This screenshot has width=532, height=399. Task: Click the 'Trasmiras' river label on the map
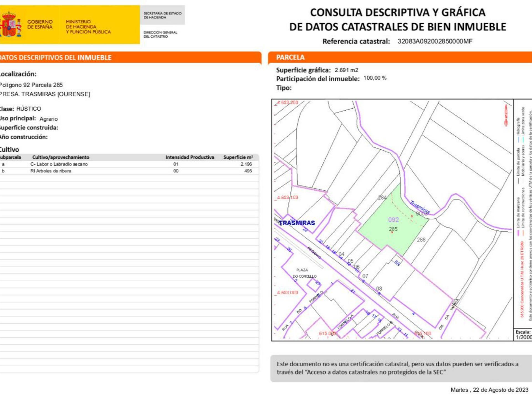[x=420, y=207]
